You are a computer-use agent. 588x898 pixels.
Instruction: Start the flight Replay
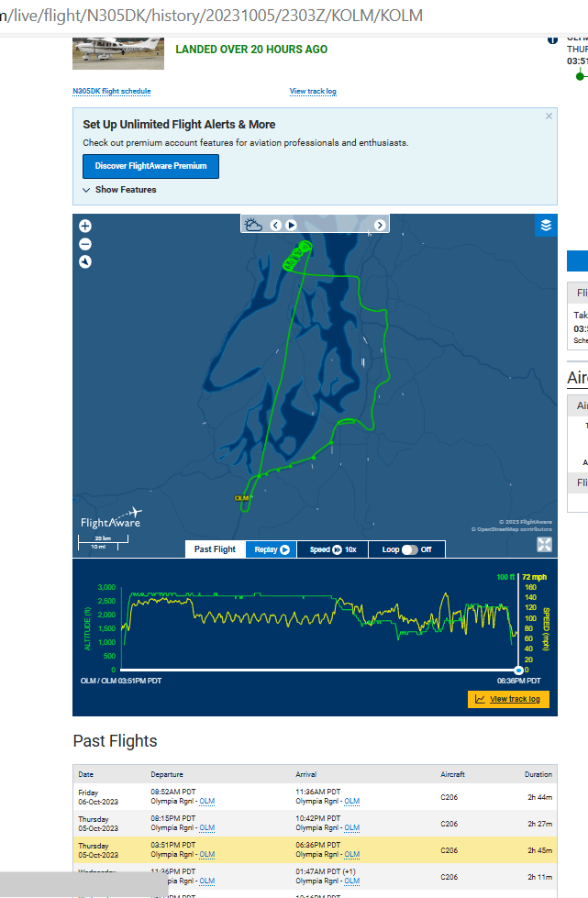pyautogui.click(x=272, y=549)
